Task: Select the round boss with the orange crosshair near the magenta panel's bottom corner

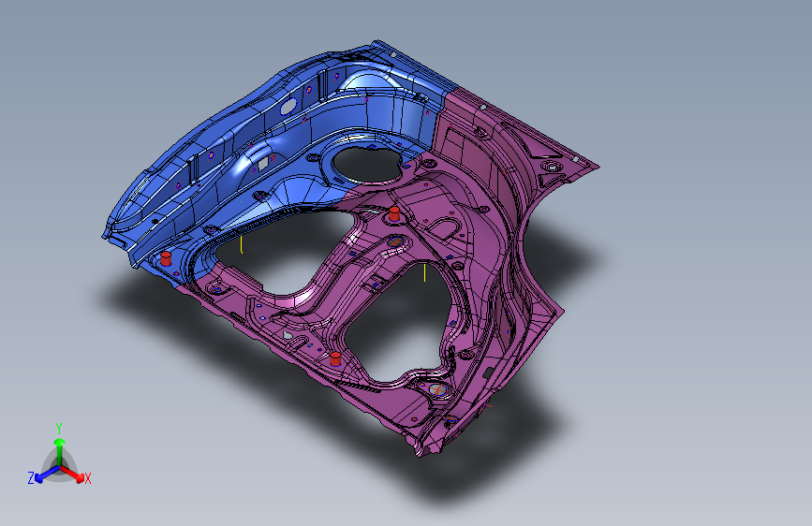Action: point(437,389)
